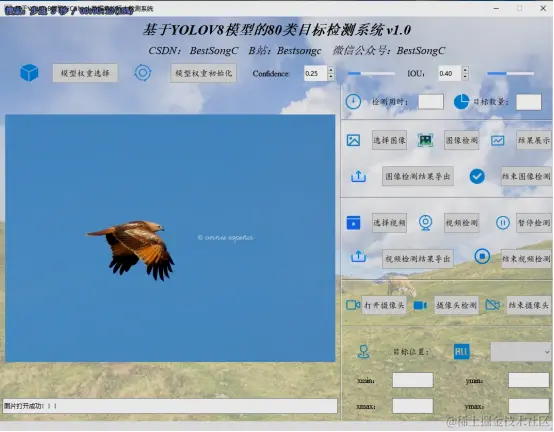Click the 暂停检测 button
This screenshot has height=432, width=554.
(x=534, y=223)
